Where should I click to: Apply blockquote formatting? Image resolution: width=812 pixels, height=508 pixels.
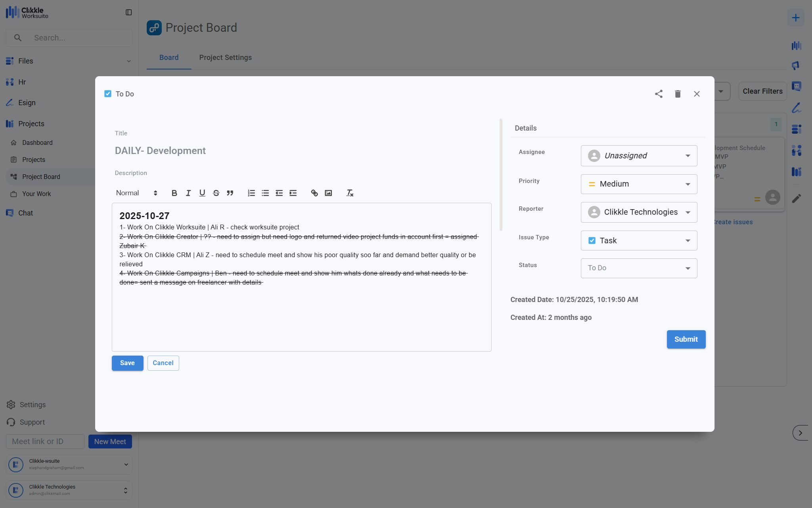230,193
